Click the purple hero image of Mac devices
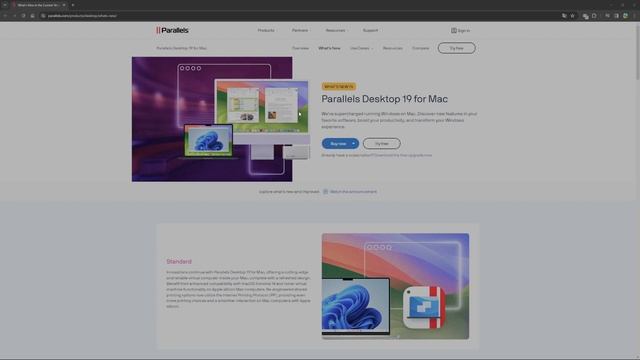The width and height of the screenshot is (640, 360). [212, 119]
